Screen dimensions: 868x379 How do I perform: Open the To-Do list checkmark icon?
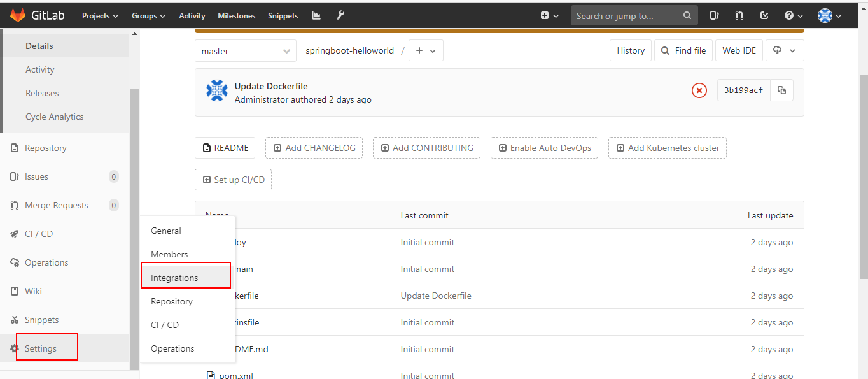click(764, 16)
